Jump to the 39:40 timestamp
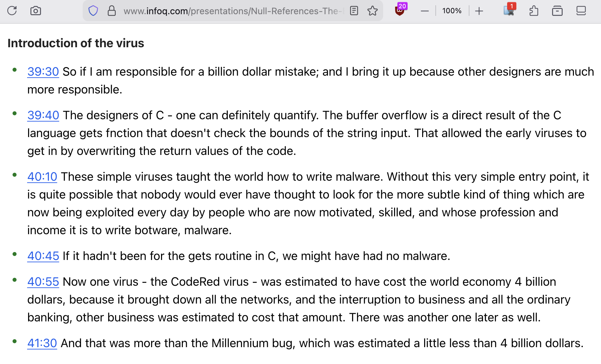This screenshot has width=601, height=364. click(43, 115)
